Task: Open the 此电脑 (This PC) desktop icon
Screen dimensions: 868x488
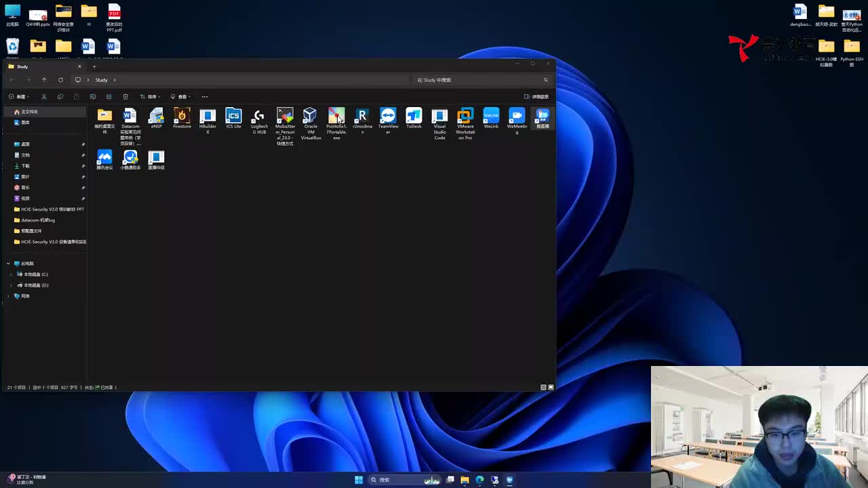Action: coord(12,16)
